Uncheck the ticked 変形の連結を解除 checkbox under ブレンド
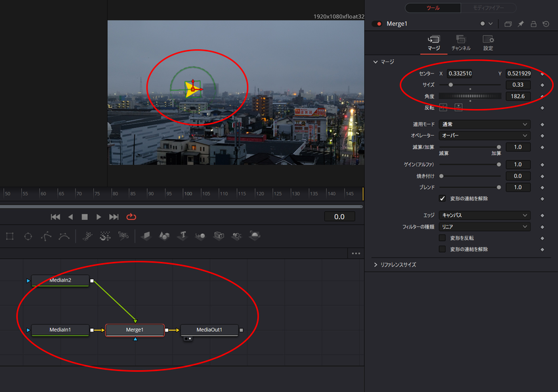 pyautogui.click(x=442, y=199)
